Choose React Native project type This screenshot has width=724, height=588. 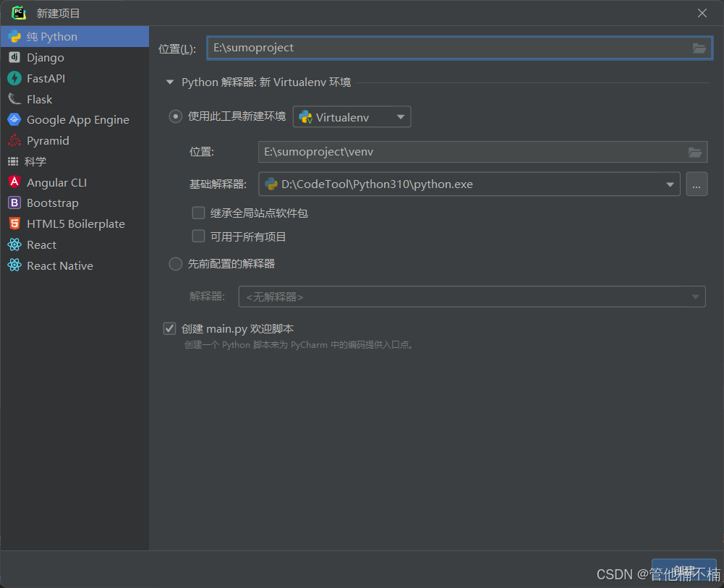click(74, 265)
